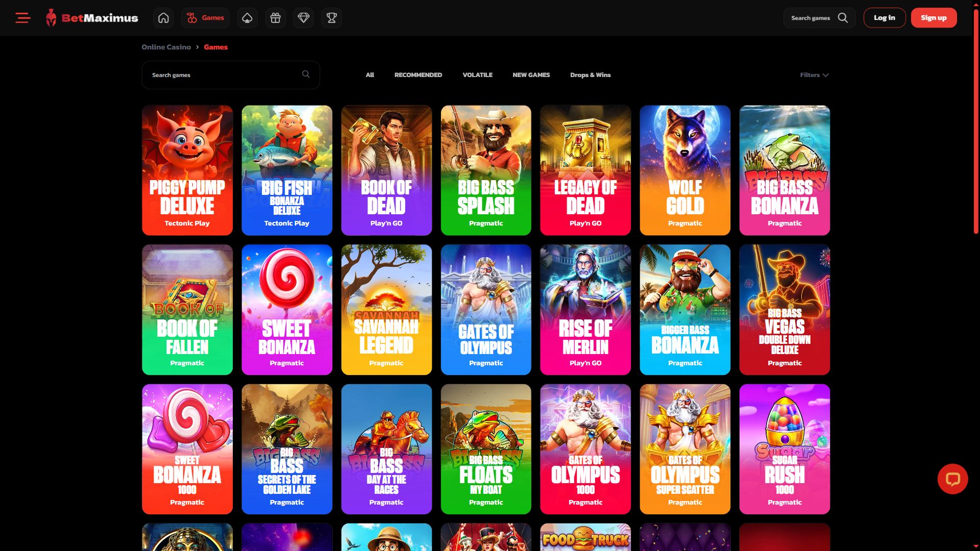
Task: Open Big Bass Vegas Double Down Deluxe
Action: tap(785, 310)
